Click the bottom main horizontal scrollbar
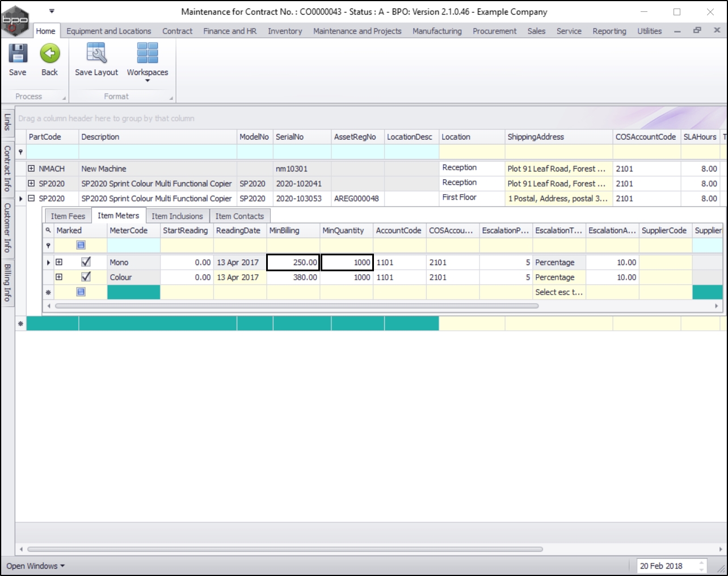Viewport: 728px width, 576px height. tap(285, 549)
